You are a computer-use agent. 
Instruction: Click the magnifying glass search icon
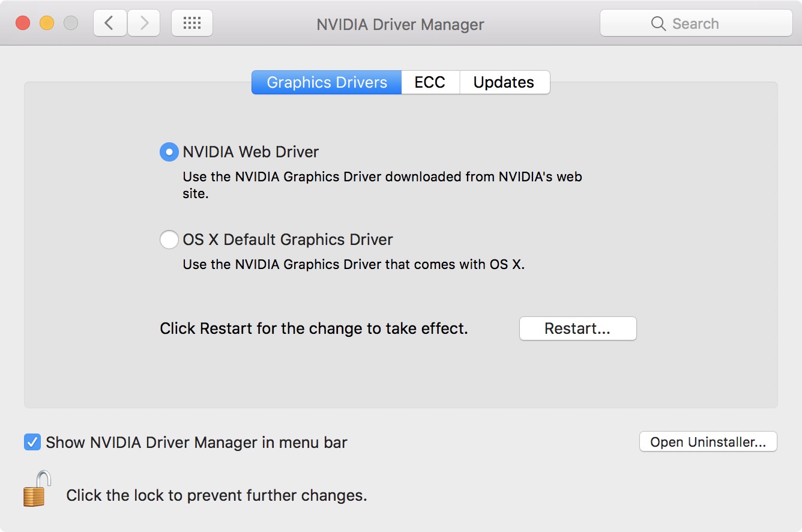point(659,24)
